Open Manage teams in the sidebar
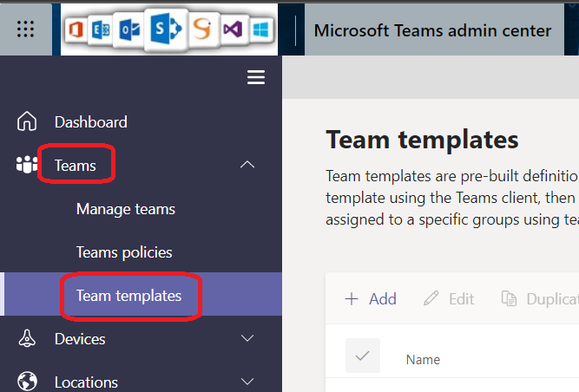 point(125,208)
